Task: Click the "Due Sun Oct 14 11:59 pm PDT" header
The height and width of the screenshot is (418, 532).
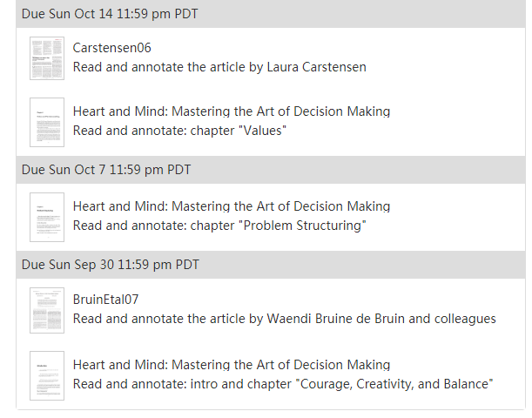Action: coord(271,14)
